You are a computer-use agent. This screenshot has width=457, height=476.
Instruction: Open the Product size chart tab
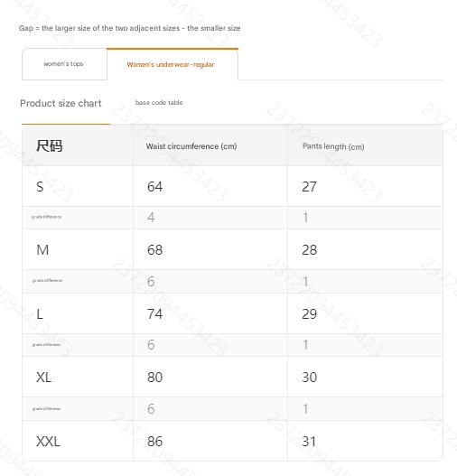[x=61, y=103]
